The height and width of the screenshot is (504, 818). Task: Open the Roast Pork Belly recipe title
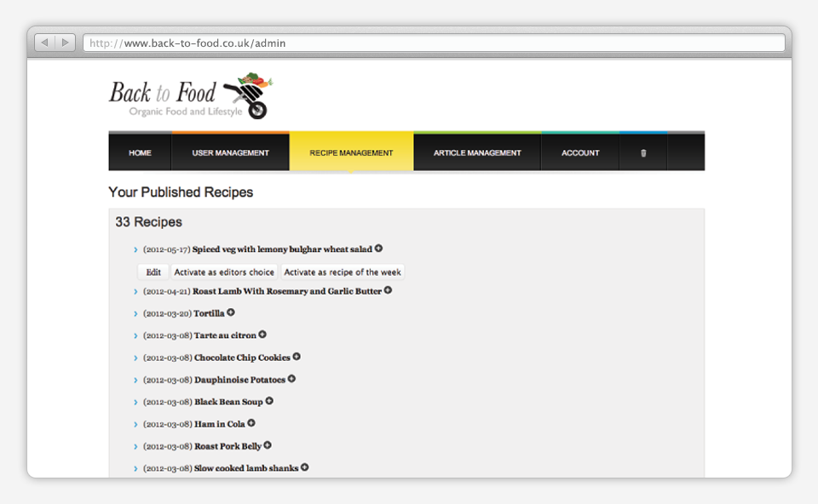pyautogui.click(x=228, y=446)
